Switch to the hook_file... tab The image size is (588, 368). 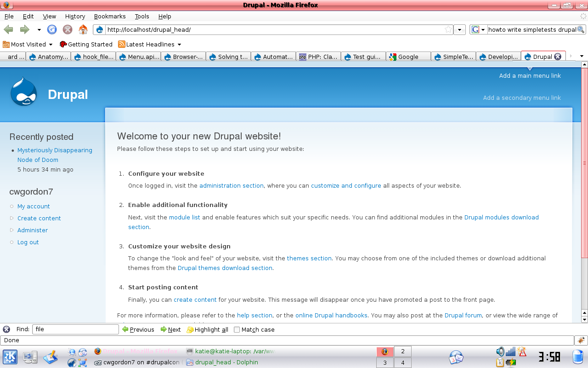[93, 57]
